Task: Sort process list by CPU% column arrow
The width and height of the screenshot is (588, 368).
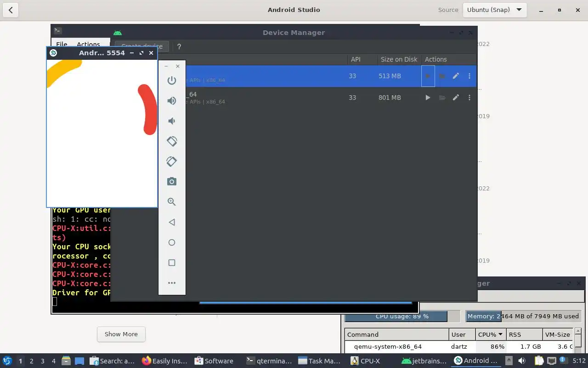Action: click(501, 334)
